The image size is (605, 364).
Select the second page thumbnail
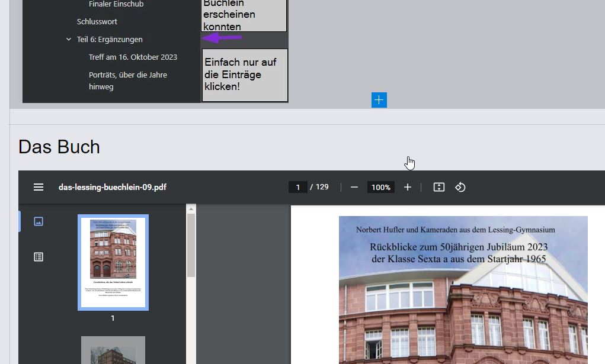click(x=113, y=350)
